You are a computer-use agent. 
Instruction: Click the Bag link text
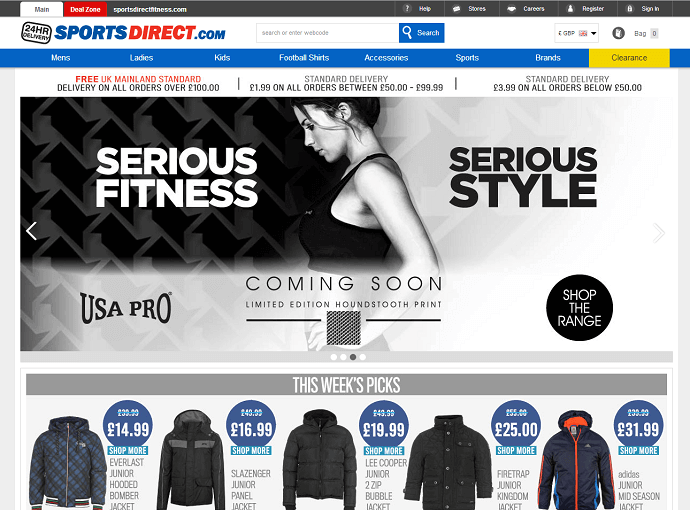click(x=640, y=33)
